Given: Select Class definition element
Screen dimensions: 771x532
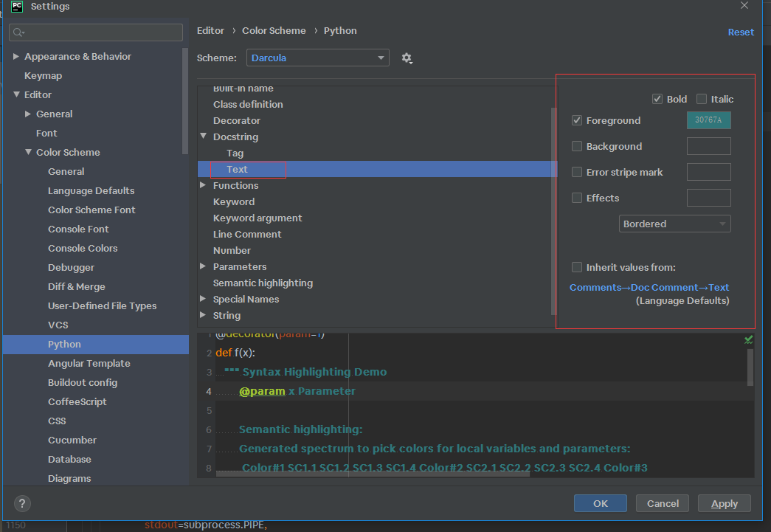Looking at the screenshot, I should (248, 104).
